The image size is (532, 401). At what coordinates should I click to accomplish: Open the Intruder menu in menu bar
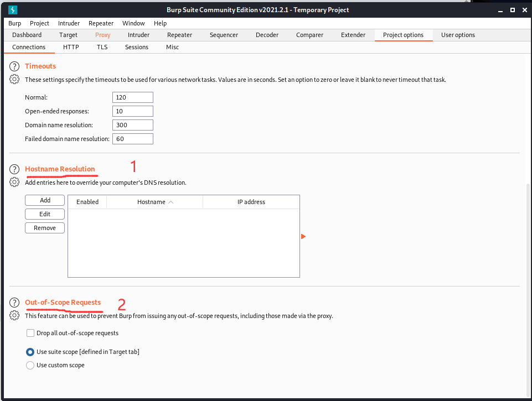tap(69, 23)
